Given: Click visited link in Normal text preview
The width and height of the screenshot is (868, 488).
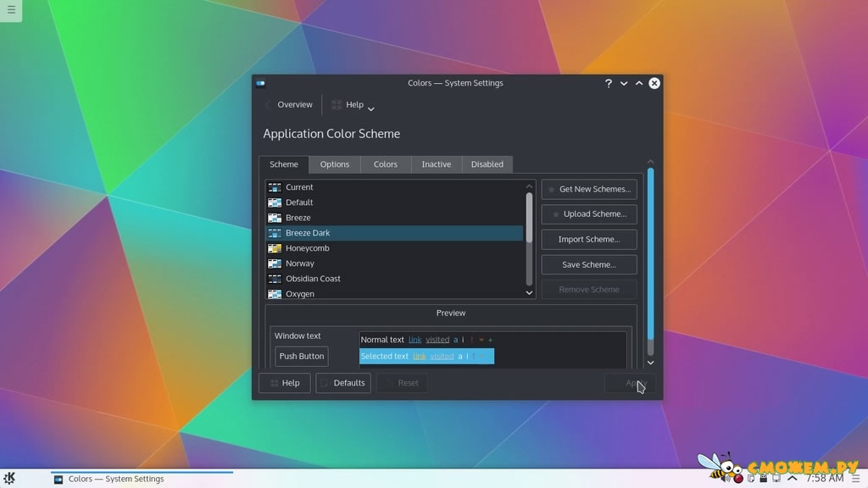Looking at the screenshot, I should tap(437, 340).
